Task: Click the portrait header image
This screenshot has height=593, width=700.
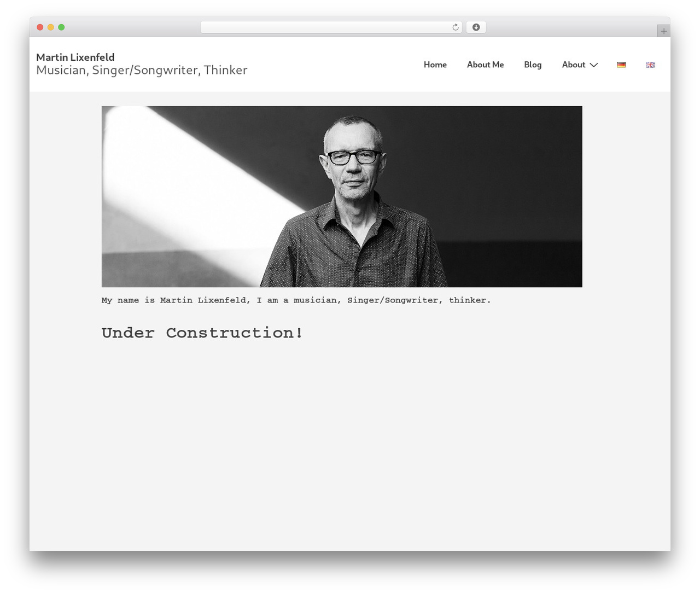Action: [x=342, y=196]
